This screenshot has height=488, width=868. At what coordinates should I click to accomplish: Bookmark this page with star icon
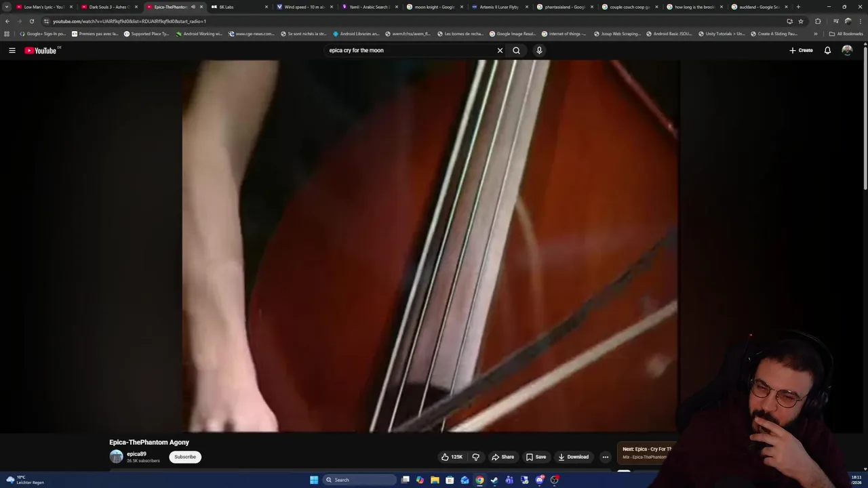801,21
